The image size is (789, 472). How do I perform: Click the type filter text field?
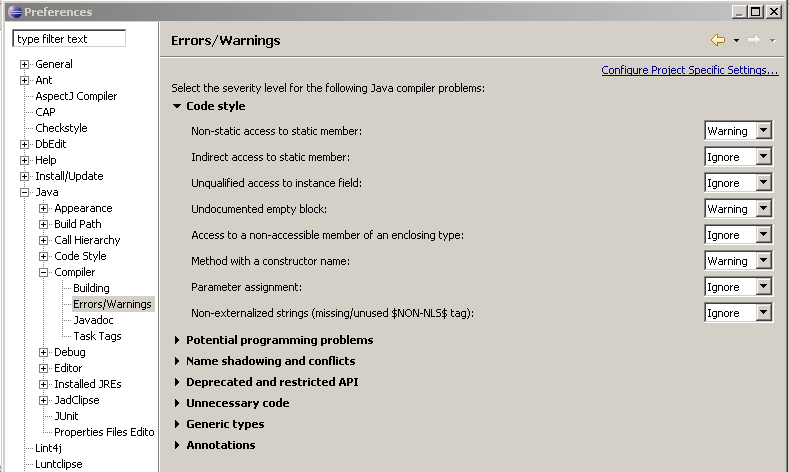(68, 39)
